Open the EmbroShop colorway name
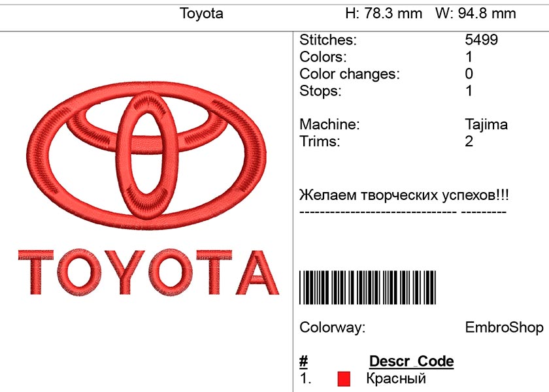 tap(504, 327)
